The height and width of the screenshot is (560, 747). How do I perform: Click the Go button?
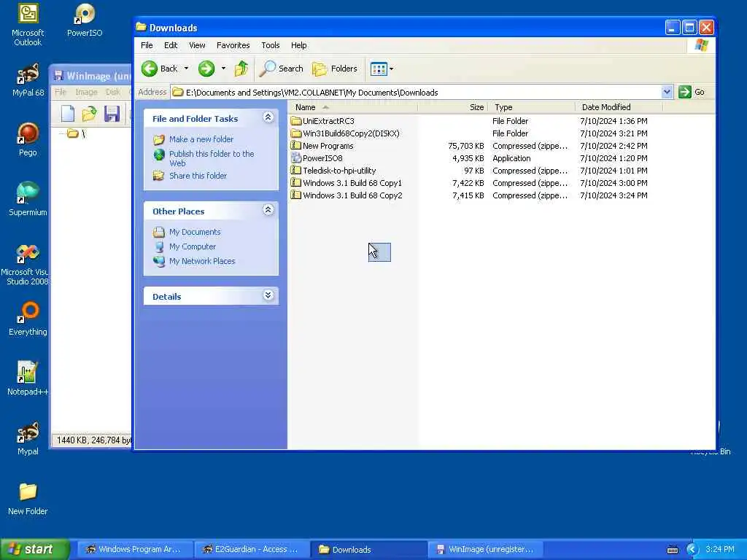point(692,92)
